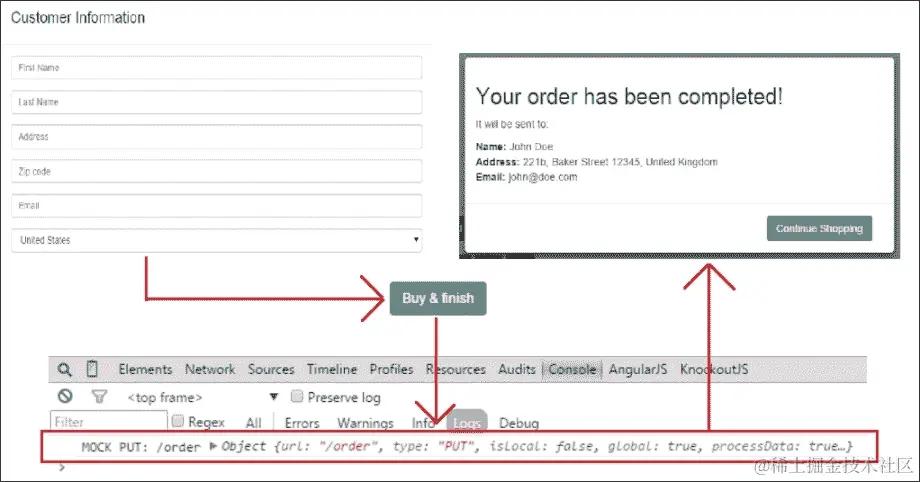Filter console by Errors
Viewport: 920px width, 482px height.
tap(302, 423)
